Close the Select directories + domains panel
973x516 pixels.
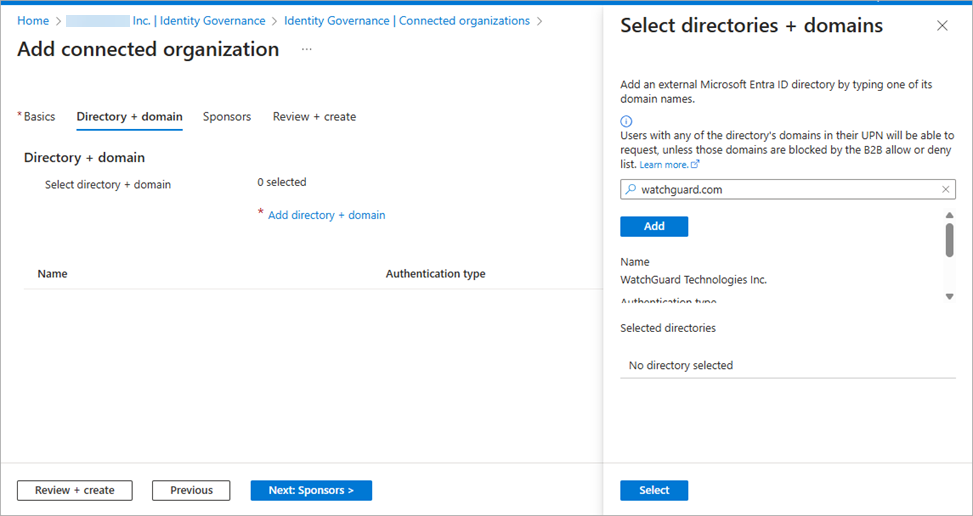click(x=942, y=26)
